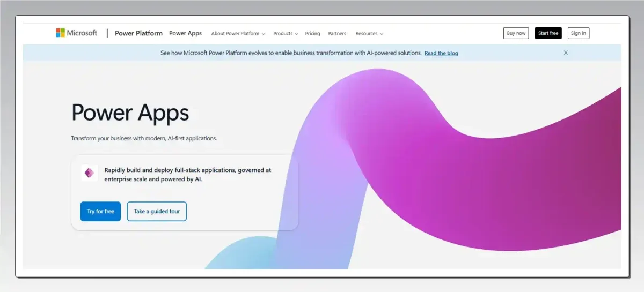This screenshot has width=644, height=292.
Task: Expand the Products dropdown menu
Action: point(286,33)
